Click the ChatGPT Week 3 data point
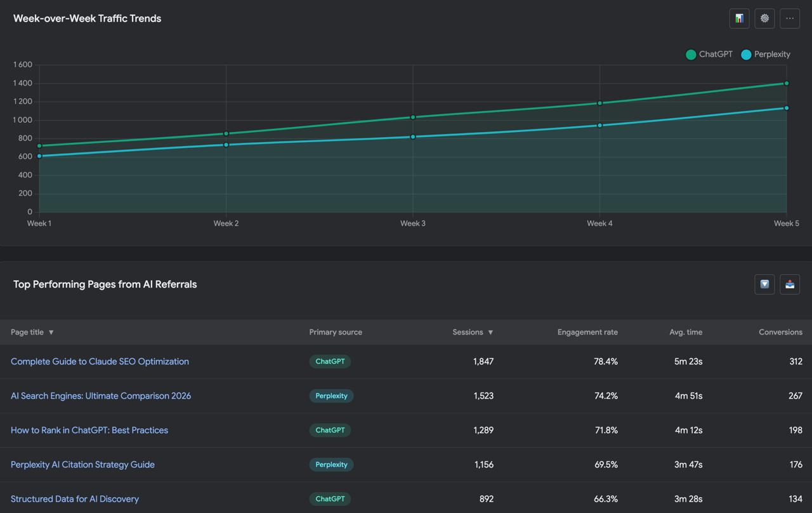 (x=413, y=117)
